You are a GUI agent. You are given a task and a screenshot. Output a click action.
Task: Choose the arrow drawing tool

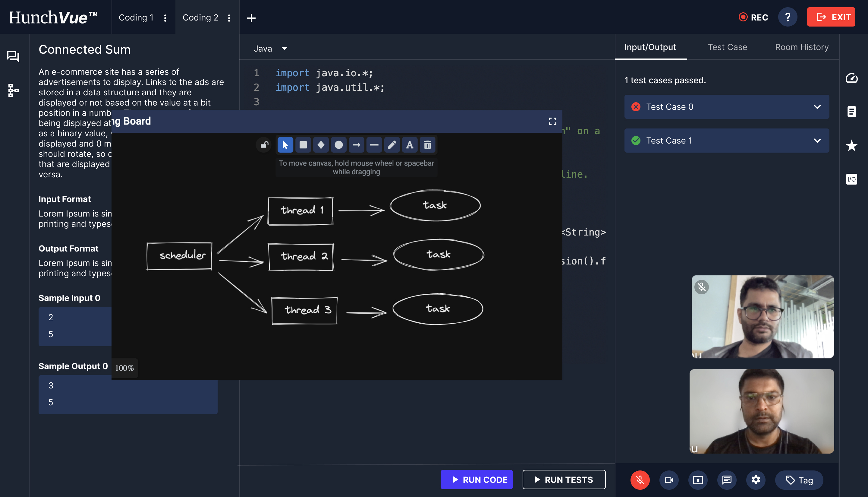356,145
